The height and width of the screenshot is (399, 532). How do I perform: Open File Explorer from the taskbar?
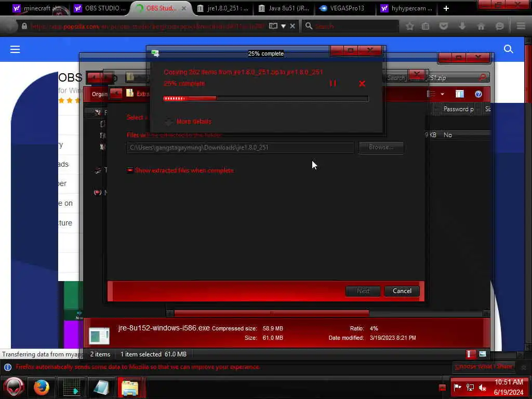click(130, 387)
